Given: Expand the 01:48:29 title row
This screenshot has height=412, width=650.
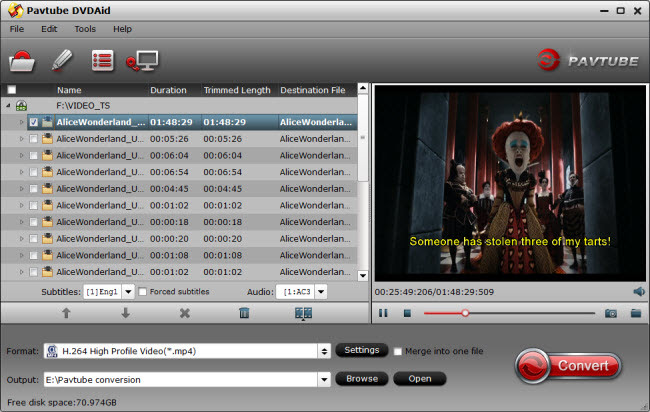Looking at the screenshot, I should pos(22,122).
